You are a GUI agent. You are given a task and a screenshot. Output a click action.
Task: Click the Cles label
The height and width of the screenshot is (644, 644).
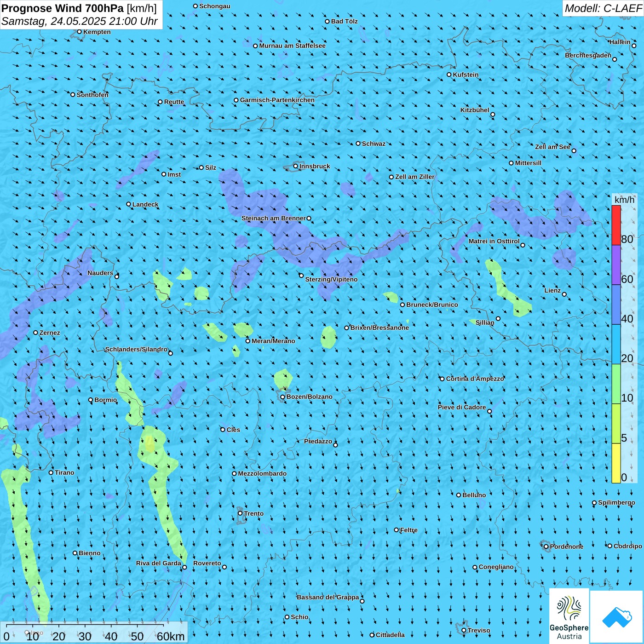(234, 430)
